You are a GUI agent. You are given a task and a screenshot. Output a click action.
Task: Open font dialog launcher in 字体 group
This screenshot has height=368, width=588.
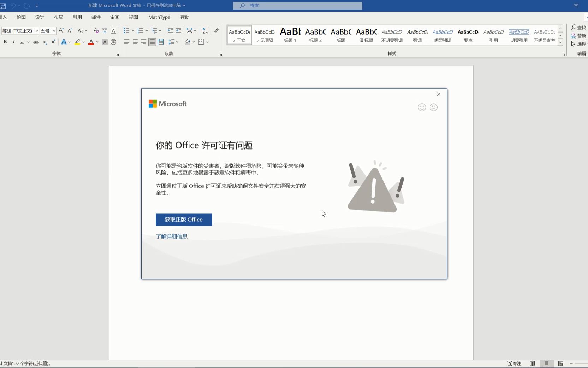pos(117,54)
